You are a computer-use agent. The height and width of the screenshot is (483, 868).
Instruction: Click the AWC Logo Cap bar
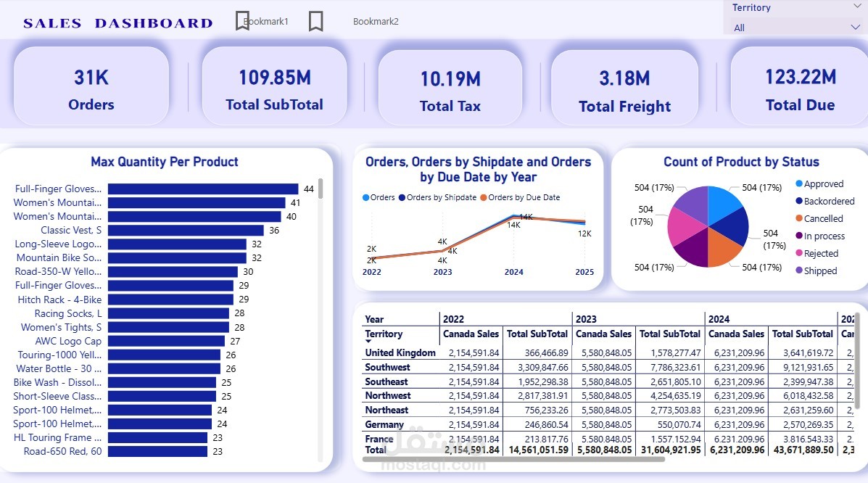tap(166, 341)
